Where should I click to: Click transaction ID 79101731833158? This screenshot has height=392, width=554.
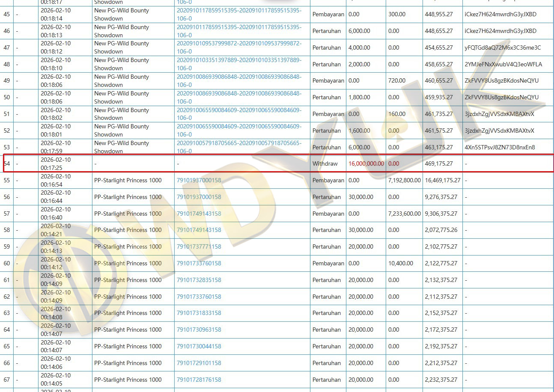(199, 313)
